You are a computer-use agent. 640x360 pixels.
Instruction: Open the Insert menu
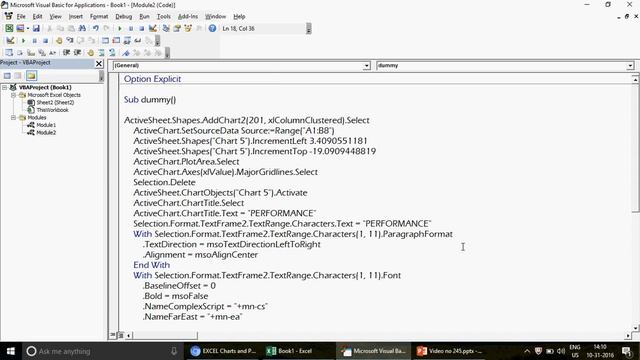click(x=76, y=16)
